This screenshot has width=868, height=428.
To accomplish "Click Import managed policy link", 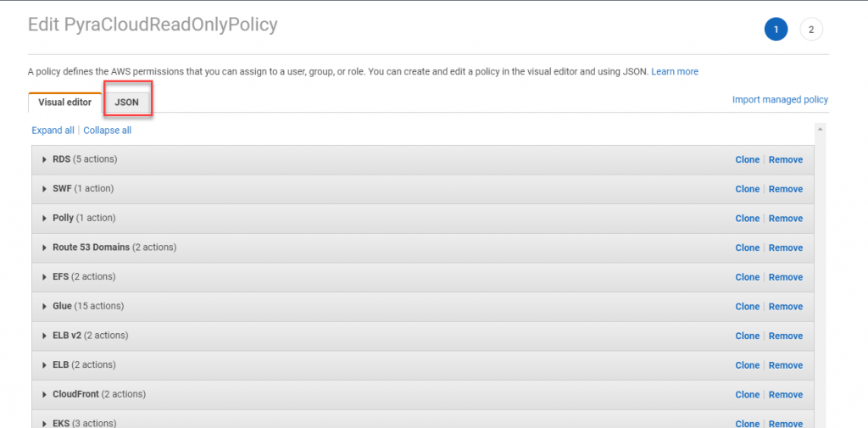I will [x=780, y=100].
